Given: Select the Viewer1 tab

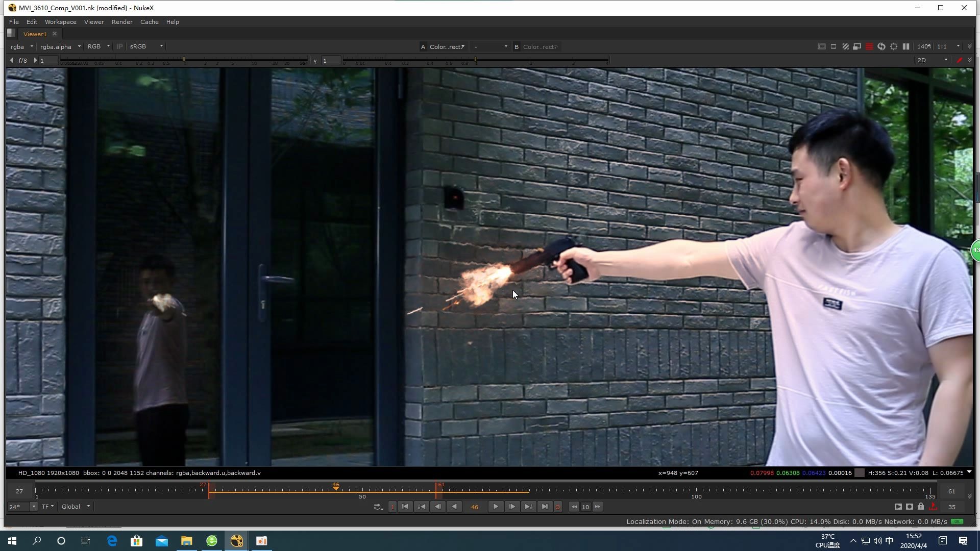Looking at the screenshot, I should 35,34.
